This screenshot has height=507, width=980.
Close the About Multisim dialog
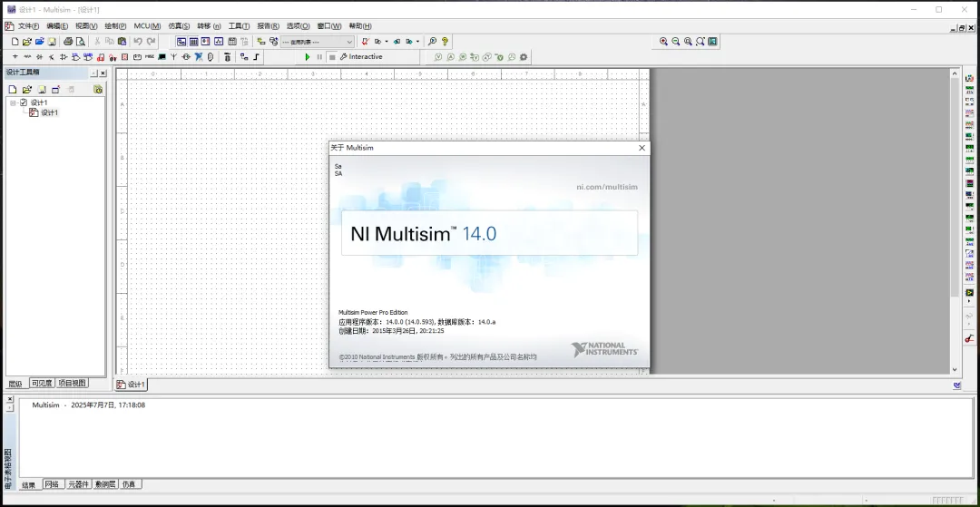[x=642, y=148]
